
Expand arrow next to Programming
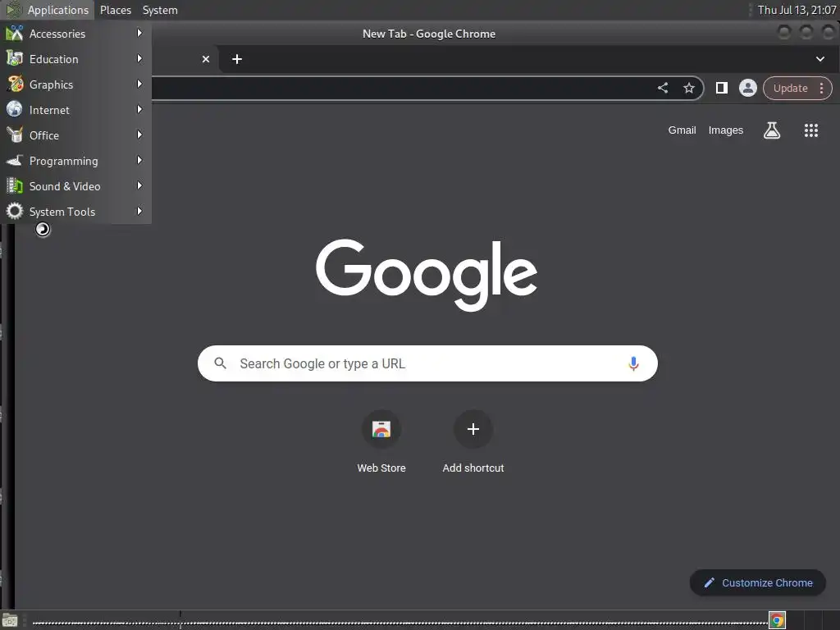[x=139, y=160]
